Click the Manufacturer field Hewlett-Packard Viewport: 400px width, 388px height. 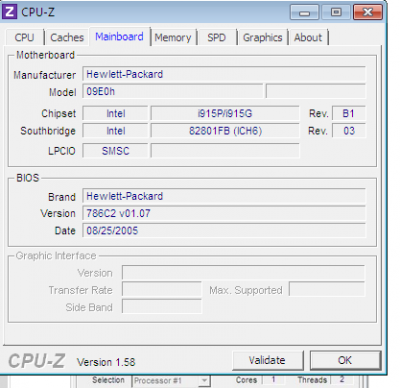click(224, 74)
